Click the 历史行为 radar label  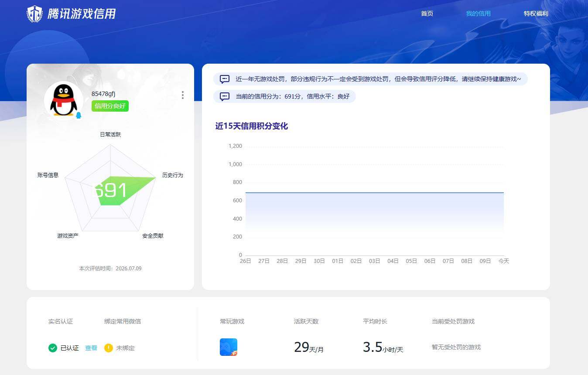pos(173,175)
